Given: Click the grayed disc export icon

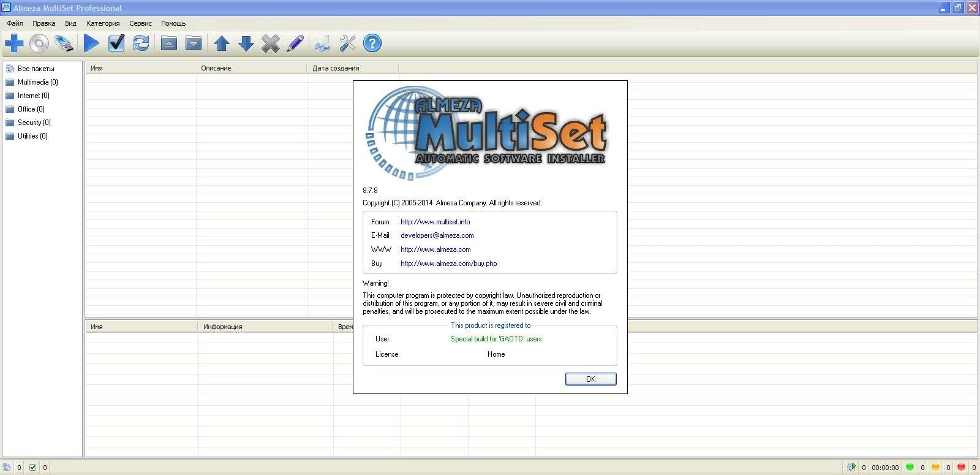Looking at the screenshot, I should point(322,44).
